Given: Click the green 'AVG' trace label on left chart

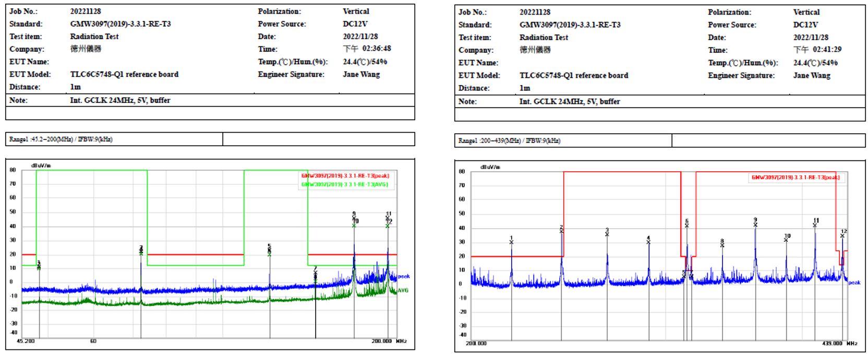Looking at the screenshot, I should (x=403, y=290).
